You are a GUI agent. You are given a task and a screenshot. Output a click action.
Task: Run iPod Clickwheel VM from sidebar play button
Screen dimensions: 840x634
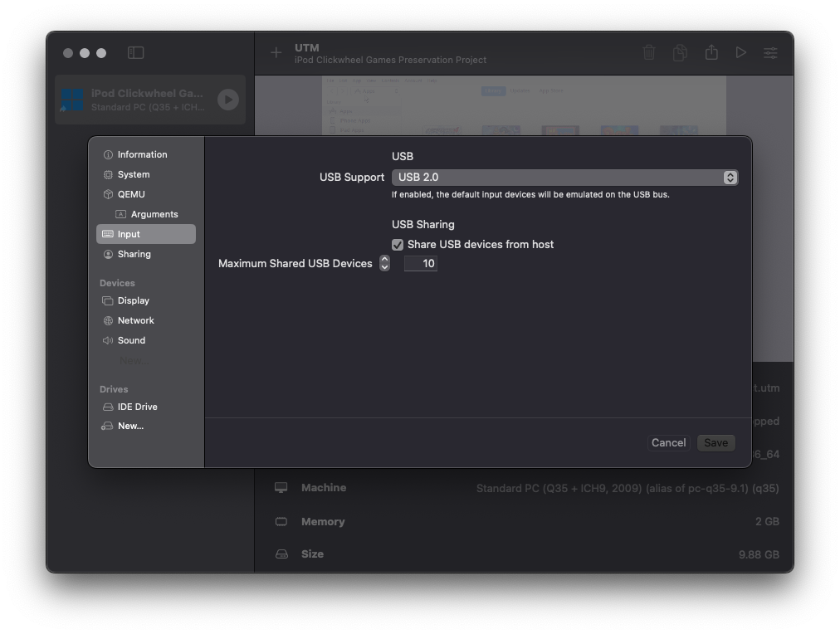pyautogui.click(x=228, y=100)
